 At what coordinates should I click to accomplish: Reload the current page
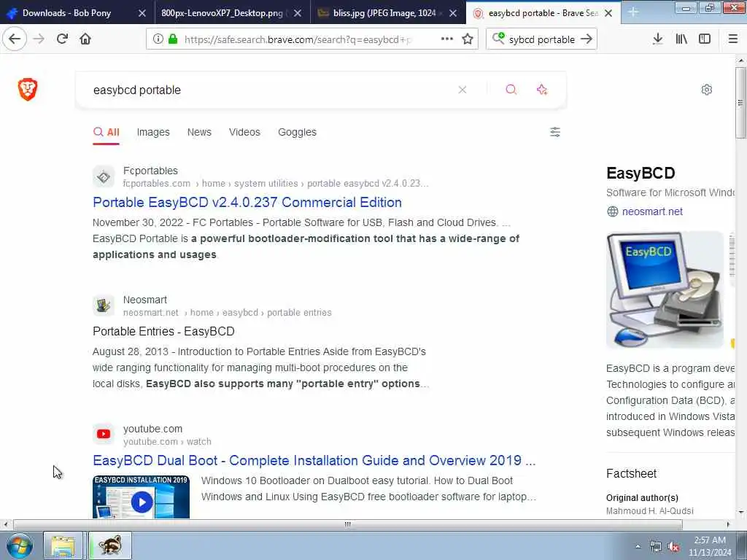pyautogui.click(x=62, y=39)
